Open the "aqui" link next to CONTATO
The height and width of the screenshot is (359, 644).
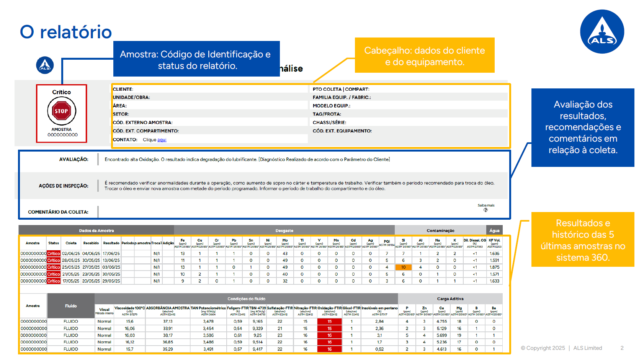tap(162, 140)
